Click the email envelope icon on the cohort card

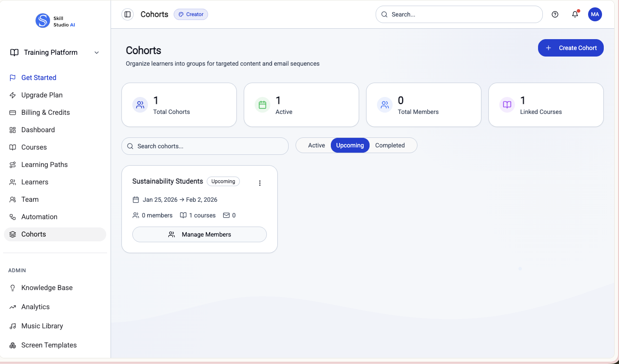(227, 215)
